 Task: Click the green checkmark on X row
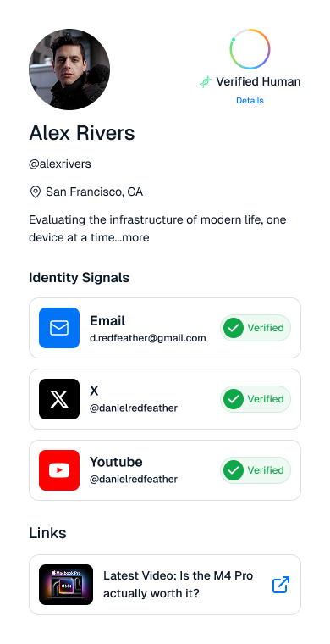pyautogui.click(x=234, y=399)
